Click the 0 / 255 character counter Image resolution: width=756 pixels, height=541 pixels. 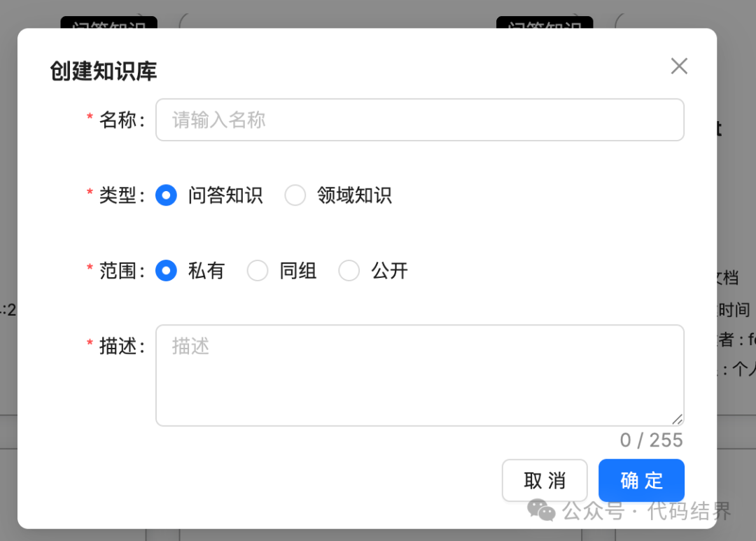coord(651,440)
